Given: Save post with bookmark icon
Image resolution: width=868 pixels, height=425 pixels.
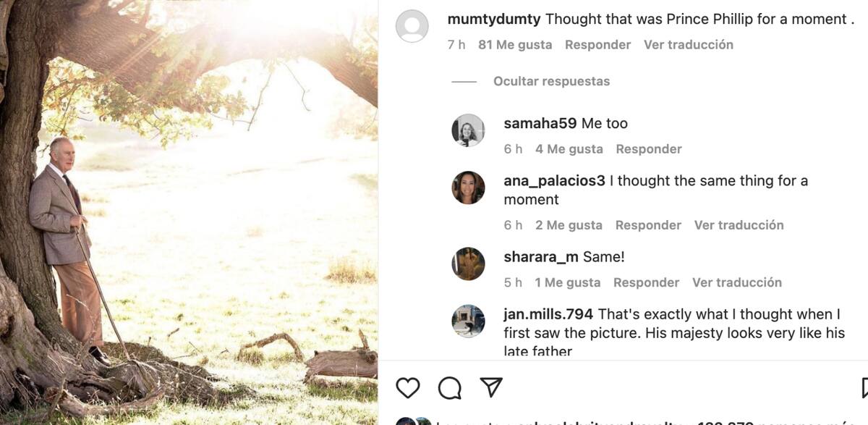Looking at the screenshot, I should tap(864, 388).
